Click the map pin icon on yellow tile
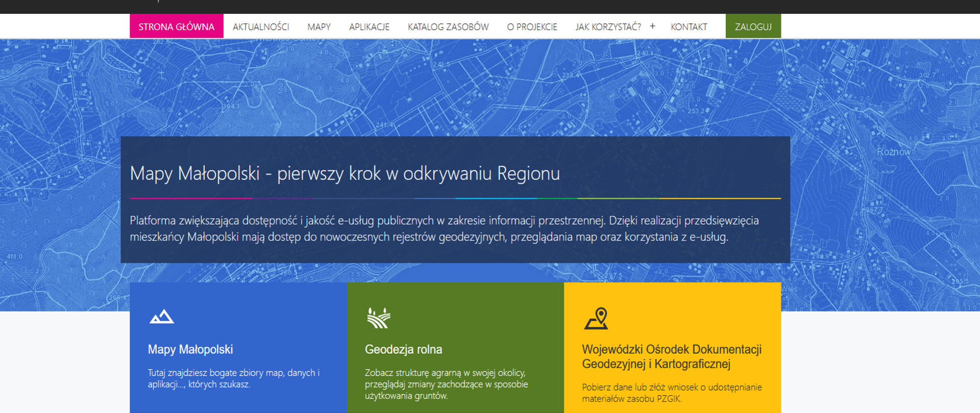The image size is (980, 413). point(596,318)
